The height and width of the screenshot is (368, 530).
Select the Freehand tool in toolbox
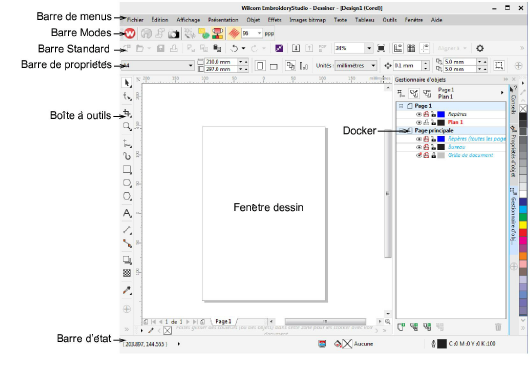coord(127,143)
